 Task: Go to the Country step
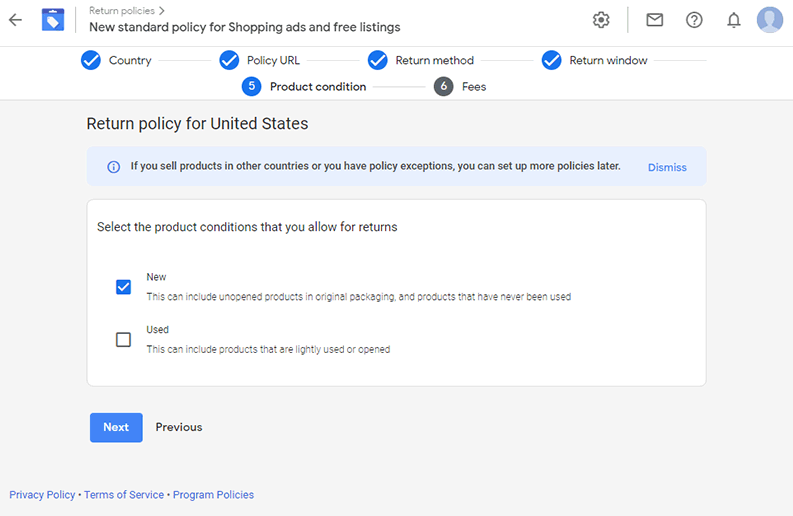pos(116,60)
